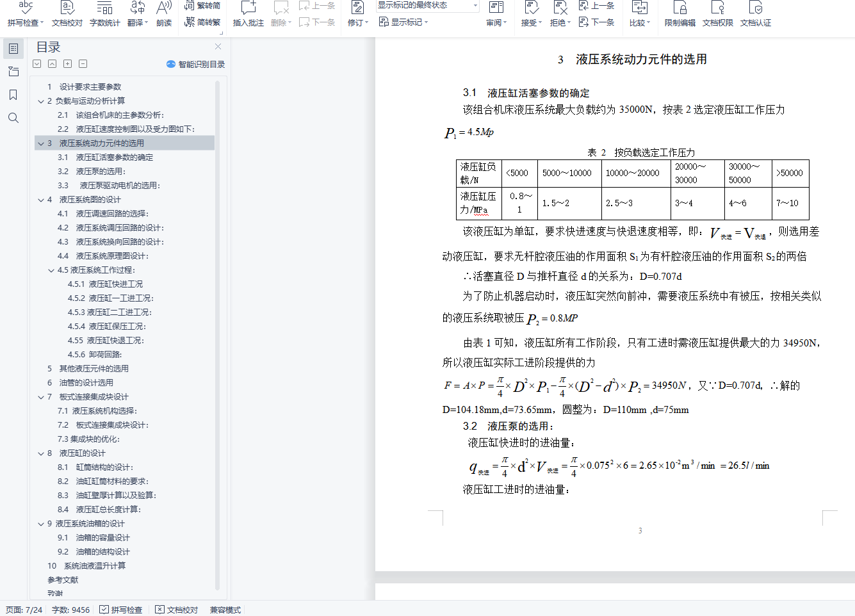Click the document heading '3.2 液压泵的选用'

(509, 426)
